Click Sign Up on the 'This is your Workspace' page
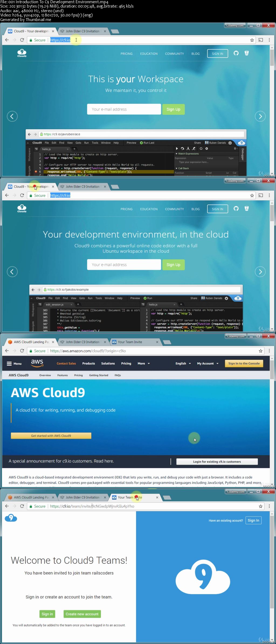Image resolution: width=276 pixels, height=644 pixels. (173, 109)
